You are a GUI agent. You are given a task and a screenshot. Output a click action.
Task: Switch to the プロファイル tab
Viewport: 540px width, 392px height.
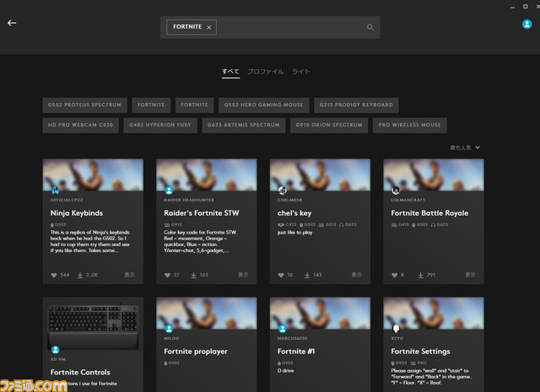pyautogui.click(x=265, y=72)
